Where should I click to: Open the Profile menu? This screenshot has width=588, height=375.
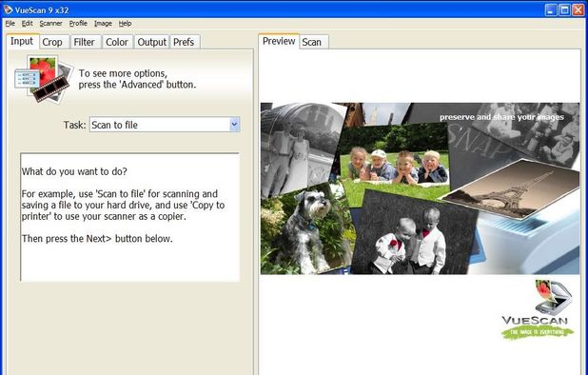pos(78,23)
